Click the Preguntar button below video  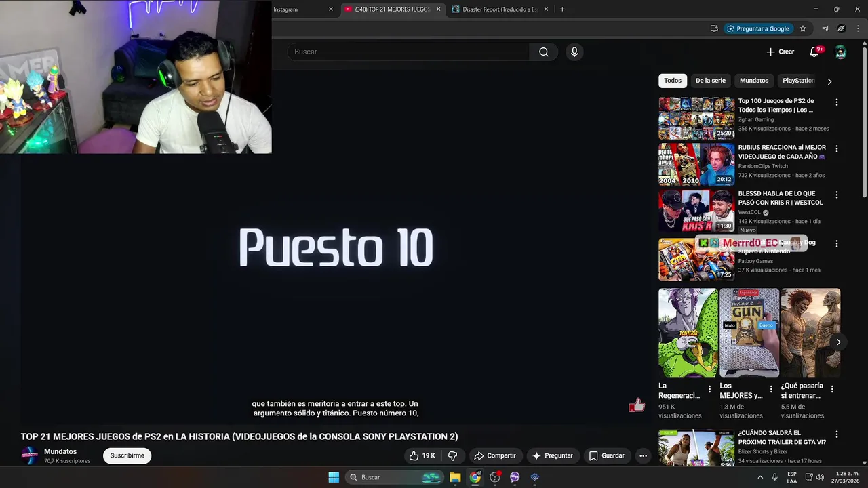click(553, 455)
